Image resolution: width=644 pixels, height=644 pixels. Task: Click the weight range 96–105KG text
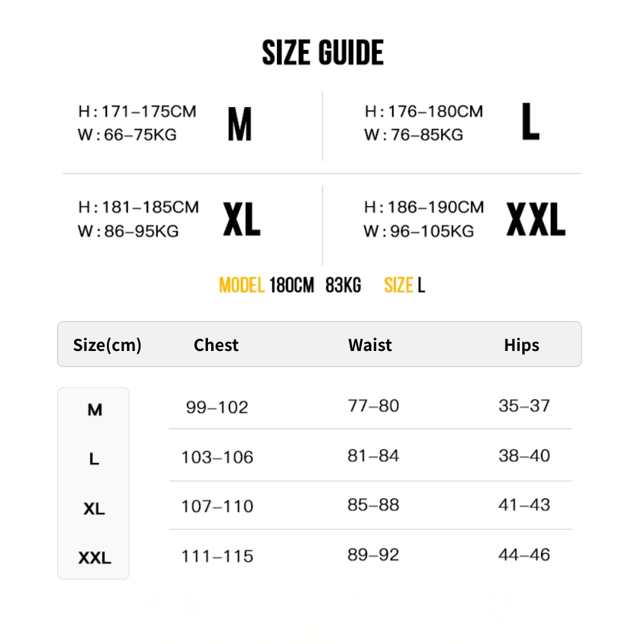[432, 231]
